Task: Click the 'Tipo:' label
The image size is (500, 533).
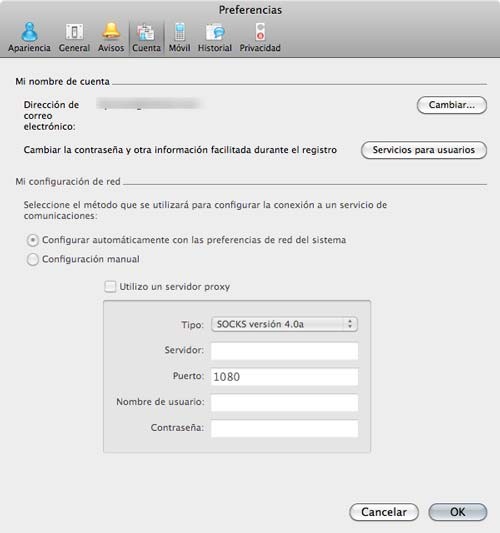Action: 192,325
